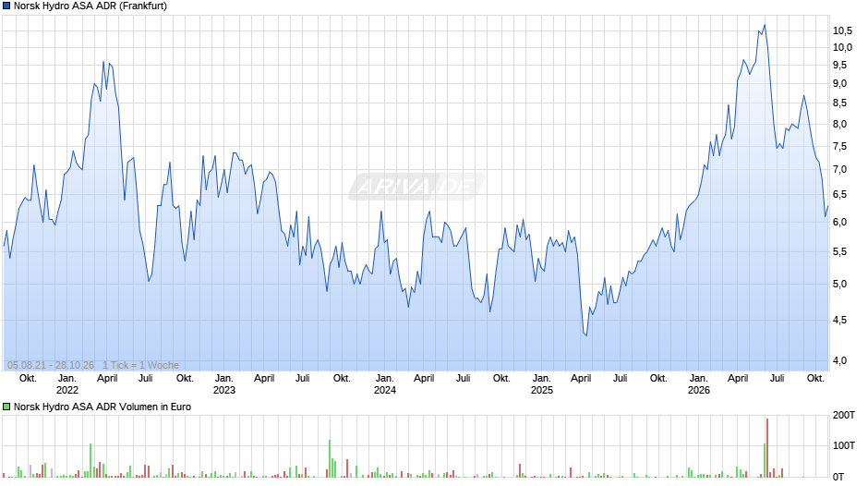This screenshot has width=868, height=486.
Task: Click the 'Jan. 2025' time axis label
Action: (541, 384)
